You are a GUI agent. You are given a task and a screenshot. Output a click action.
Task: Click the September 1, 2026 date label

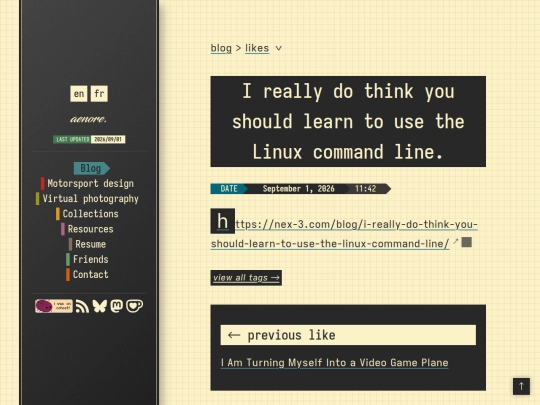[298, 189]
